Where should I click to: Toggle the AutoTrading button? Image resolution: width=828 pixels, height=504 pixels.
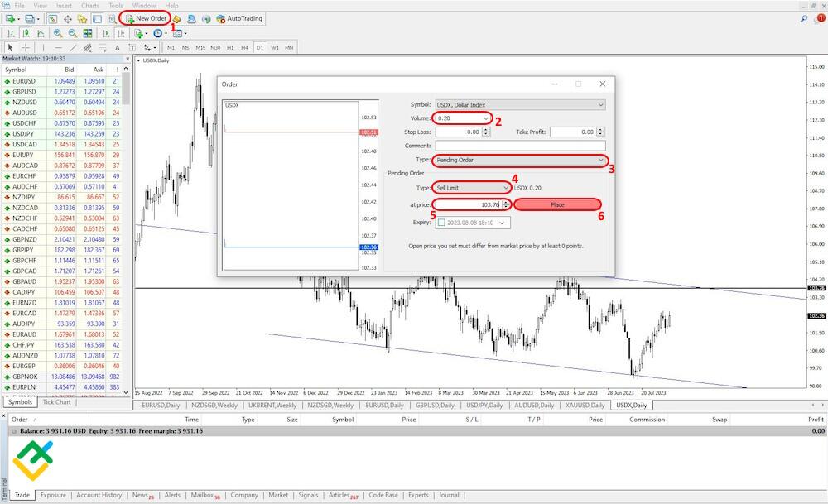click(239, 18)
